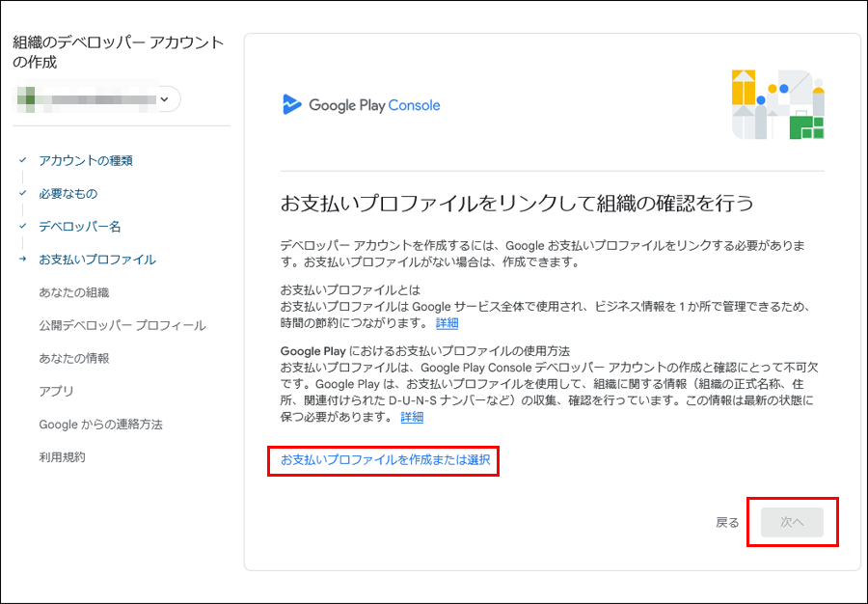
Task: Select アプリ step in sidebar
Action: click(57, 392)
